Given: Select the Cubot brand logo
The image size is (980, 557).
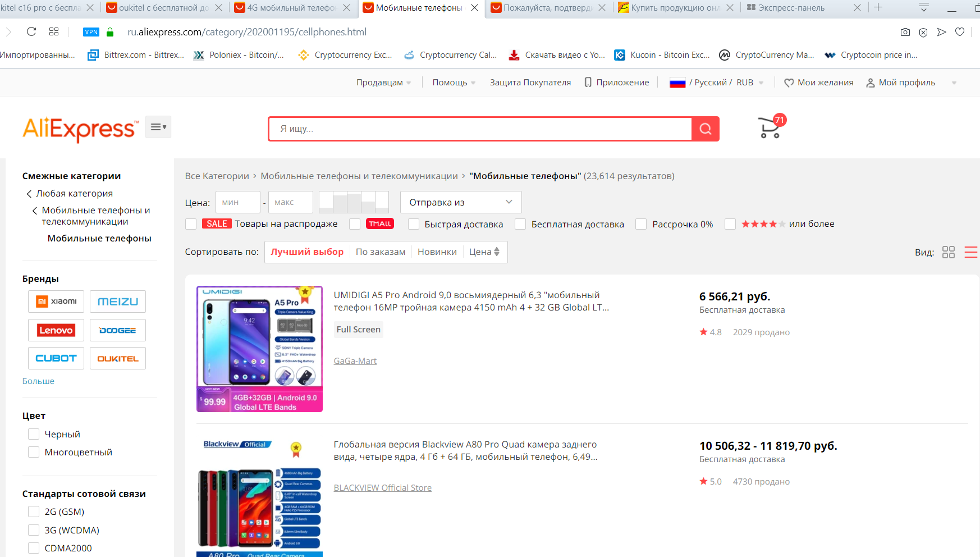Looking at the screenshot, I should 56,358.
